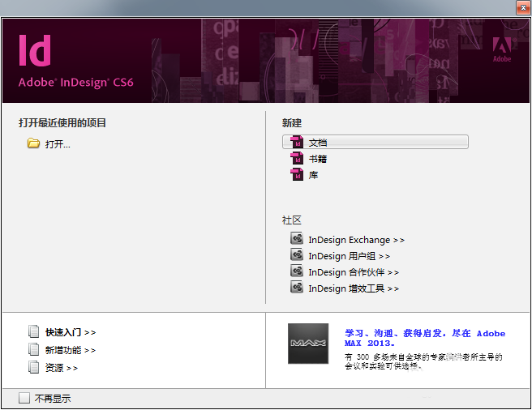This screenshot has width=532, height=410.
Task: Click the 打开最近使用的项目 heading
Action: tap(62, 123)
